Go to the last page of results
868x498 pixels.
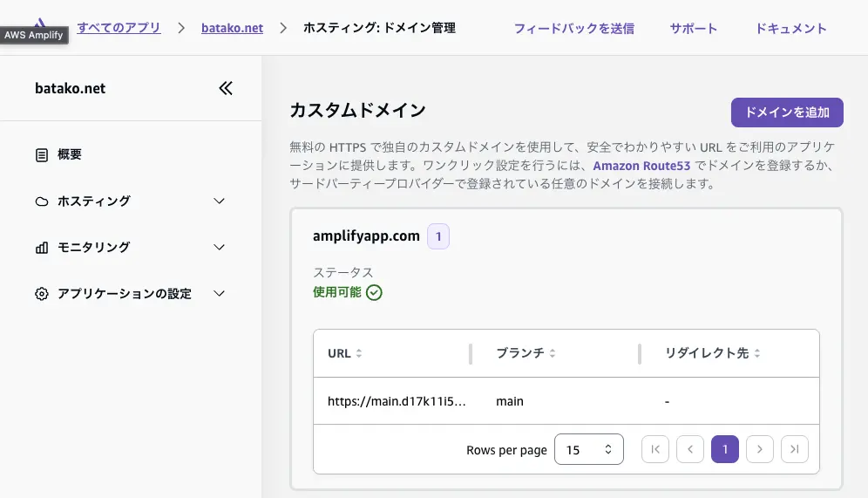pos(795,449)
